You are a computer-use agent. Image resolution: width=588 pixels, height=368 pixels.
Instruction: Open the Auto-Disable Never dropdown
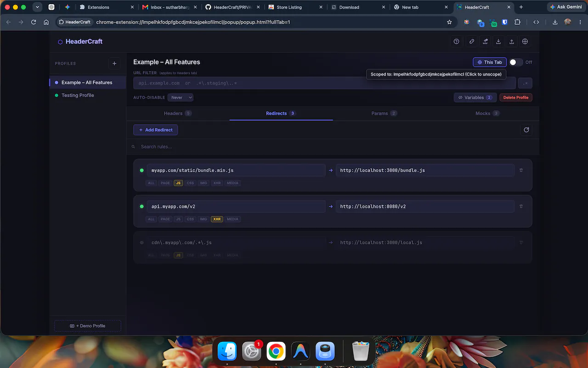pos(180,98)
